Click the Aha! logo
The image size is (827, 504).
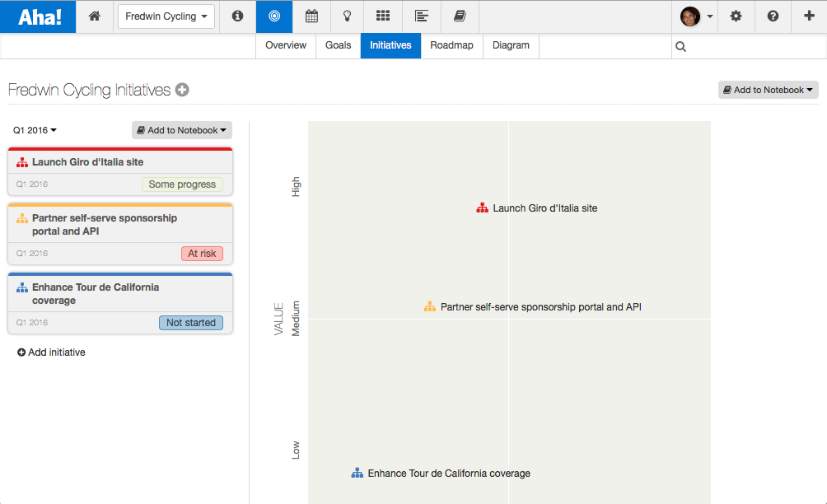pos(38,16)
